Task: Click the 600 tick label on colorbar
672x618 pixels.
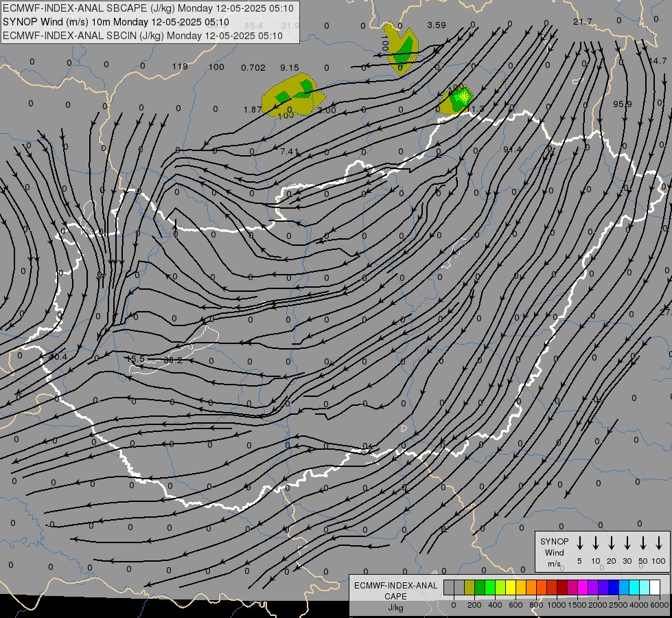Action: coord(515,605)
